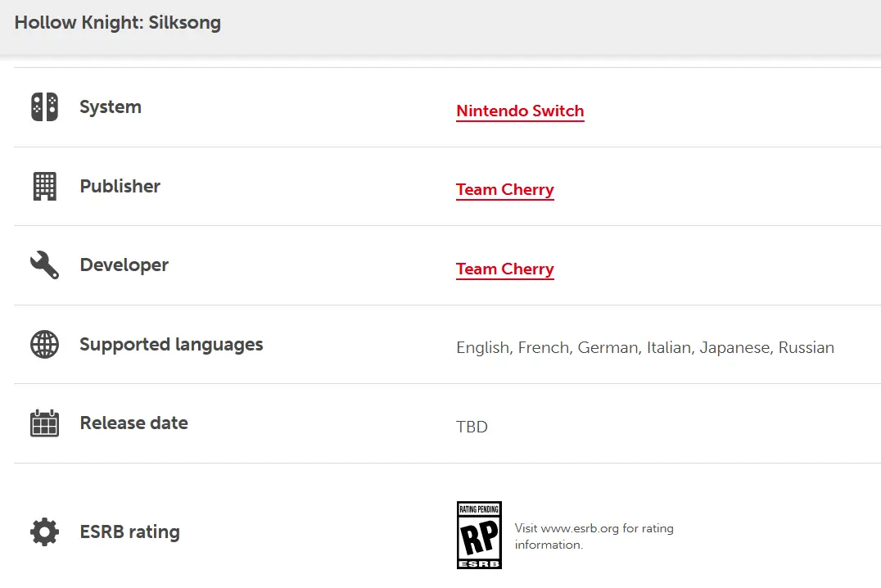The height and width of the screenshot is (588, 881).
Task: Click the TBD release date value
Action: coord(472,427)
